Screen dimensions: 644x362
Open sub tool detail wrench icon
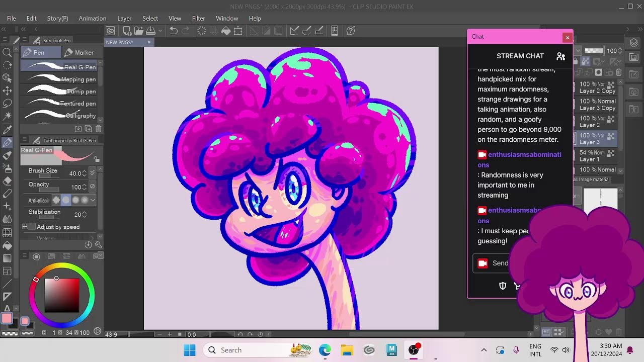[x=98, y=245]
